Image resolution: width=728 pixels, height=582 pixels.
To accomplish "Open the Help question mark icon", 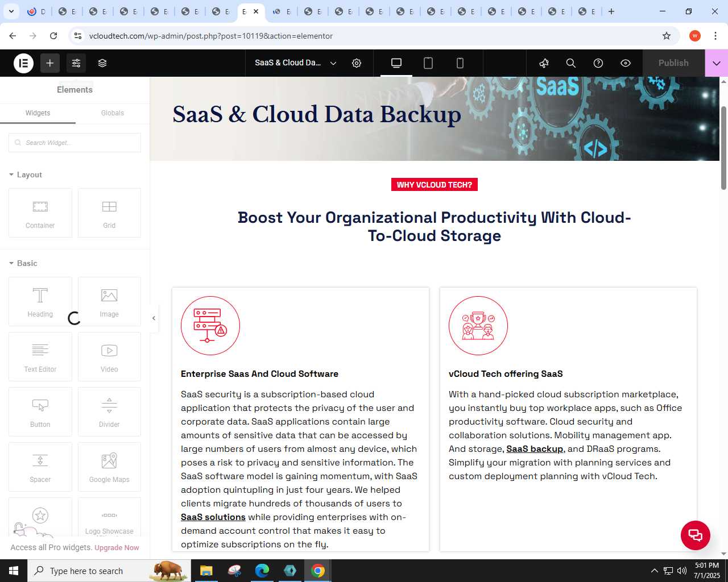I will [598, 63].
